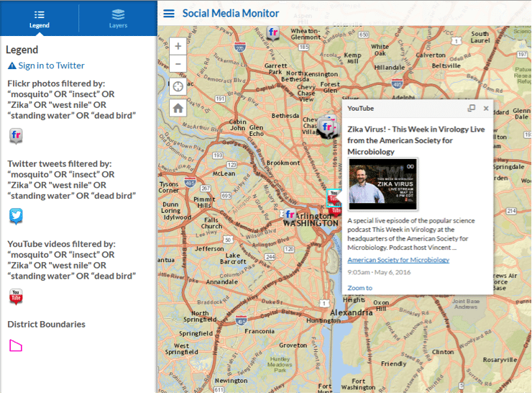Click the Flickr legend icon
Image resolution: width=532 pixels, height=393 pixels.
click(x=16, y=136)
